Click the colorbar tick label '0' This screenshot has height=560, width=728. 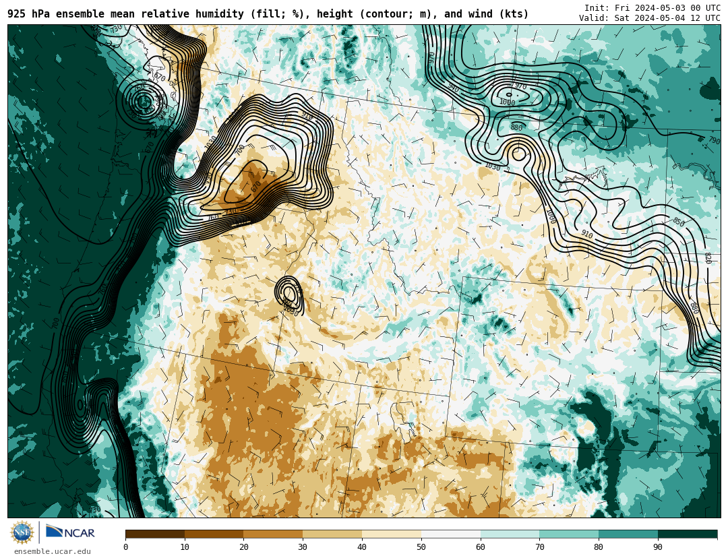click(x=126, y=547)
